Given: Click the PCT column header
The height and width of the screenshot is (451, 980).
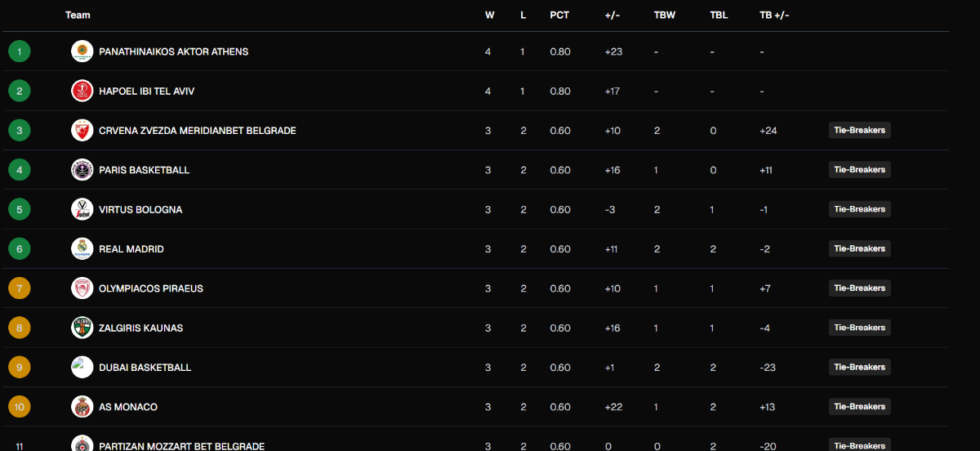Looking at the screenshot, I should (x=559, y=16).
